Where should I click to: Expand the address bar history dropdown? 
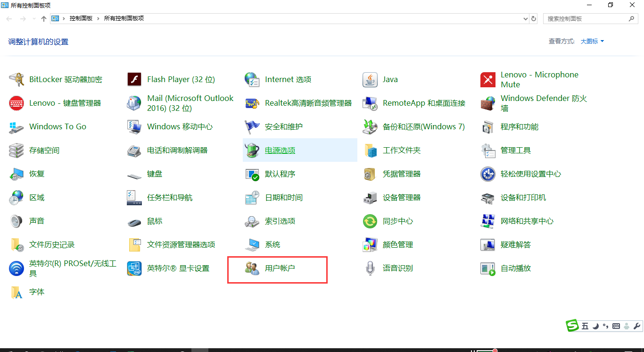pos(526,19)
